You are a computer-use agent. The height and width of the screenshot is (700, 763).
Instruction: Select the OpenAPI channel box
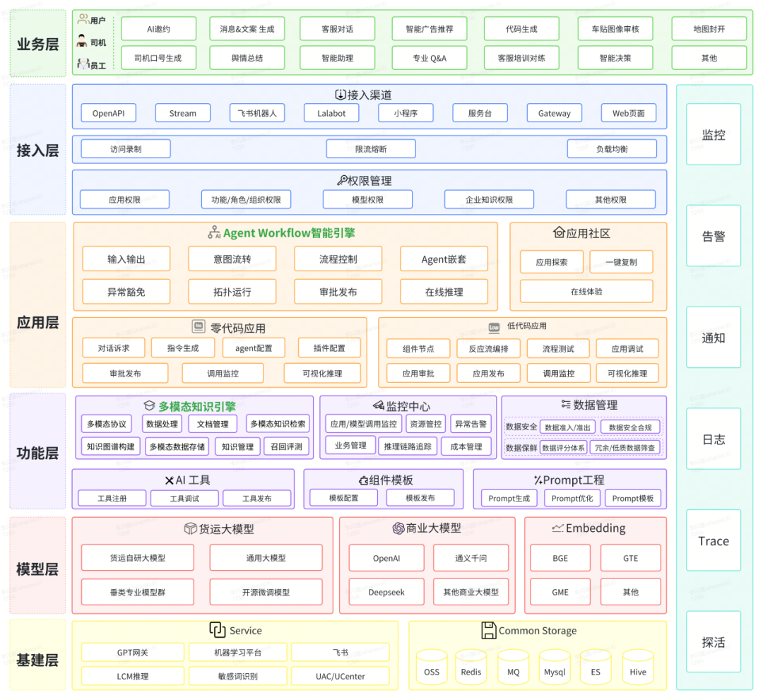pyautogui.click(x=108, y=112)
